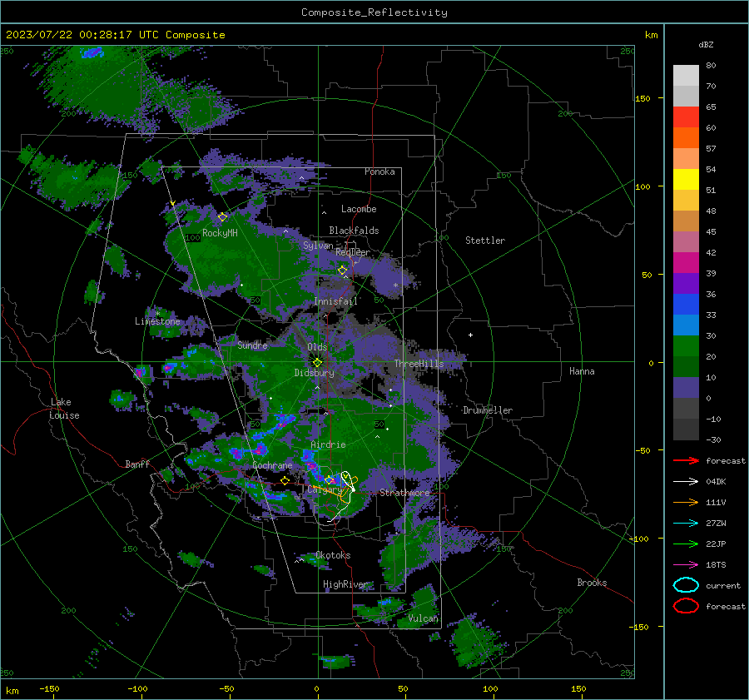Select the Okotoks label
This screenshot has width=749, height=700.
point(333,555)
